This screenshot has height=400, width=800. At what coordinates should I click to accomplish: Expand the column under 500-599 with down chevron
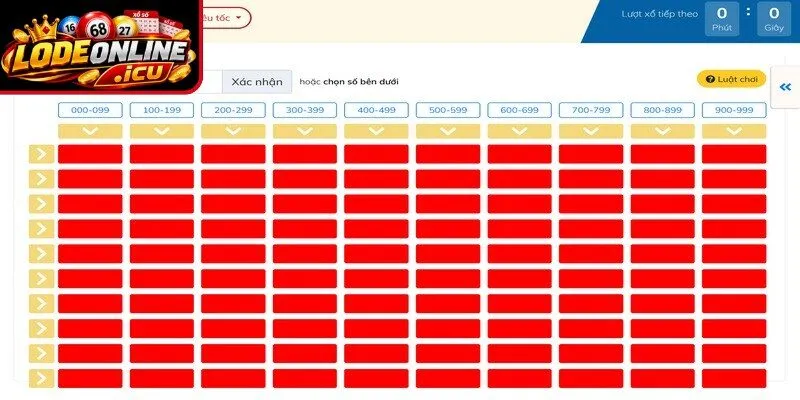(448, 131)
